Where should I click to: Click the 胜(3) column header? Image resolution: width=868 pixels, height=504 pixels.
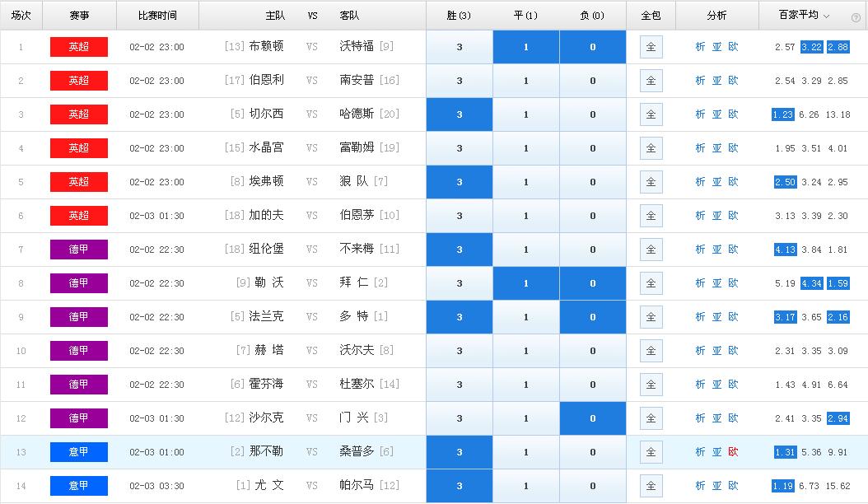pos(459,16)
